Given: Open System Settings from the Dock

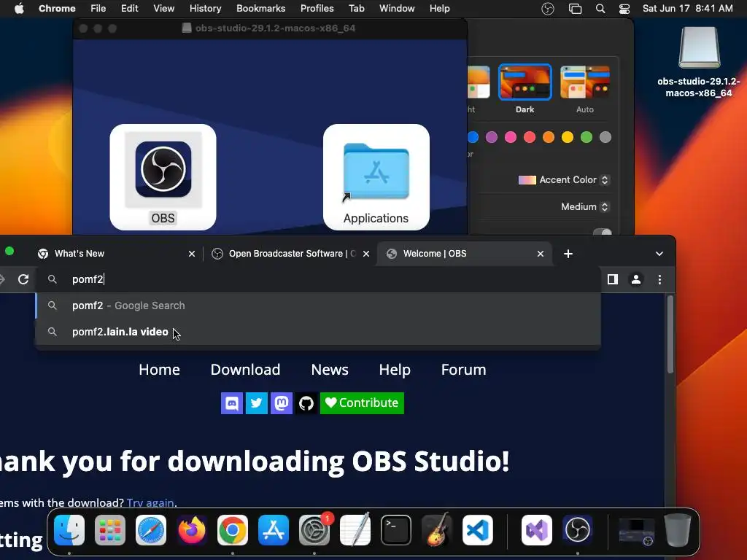Looking at the screenshot, I should pyautogui.click(x=314, y=530).
